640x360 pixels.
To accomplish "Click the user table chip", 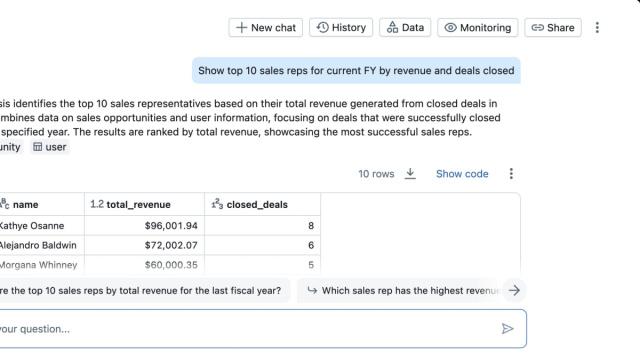I will 50,147.
